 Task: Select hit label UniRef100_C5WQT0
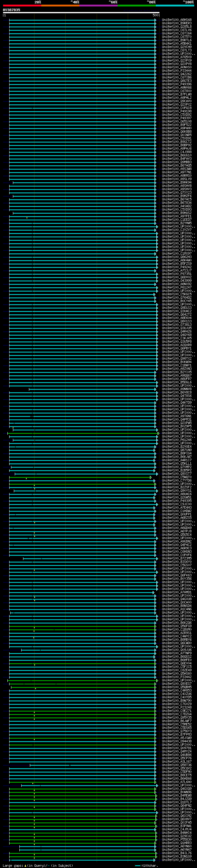177,478
